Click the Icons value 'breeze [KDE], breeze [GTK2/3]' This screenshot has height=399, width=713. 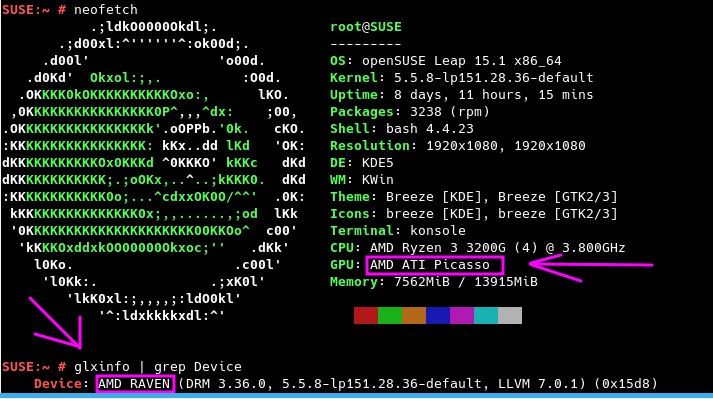[502, 214]
